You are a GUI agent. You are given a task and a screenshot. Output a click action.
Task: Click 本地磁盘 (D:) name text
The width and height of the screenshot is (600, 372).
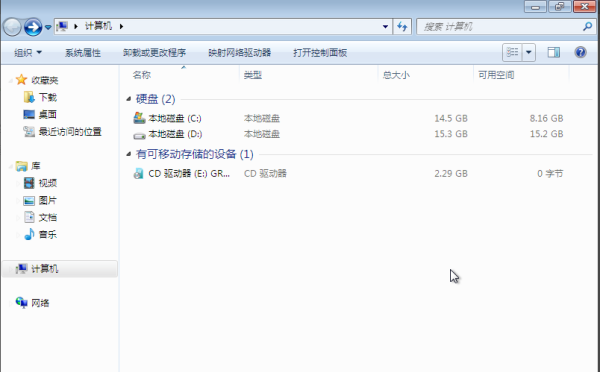(175, 134)
